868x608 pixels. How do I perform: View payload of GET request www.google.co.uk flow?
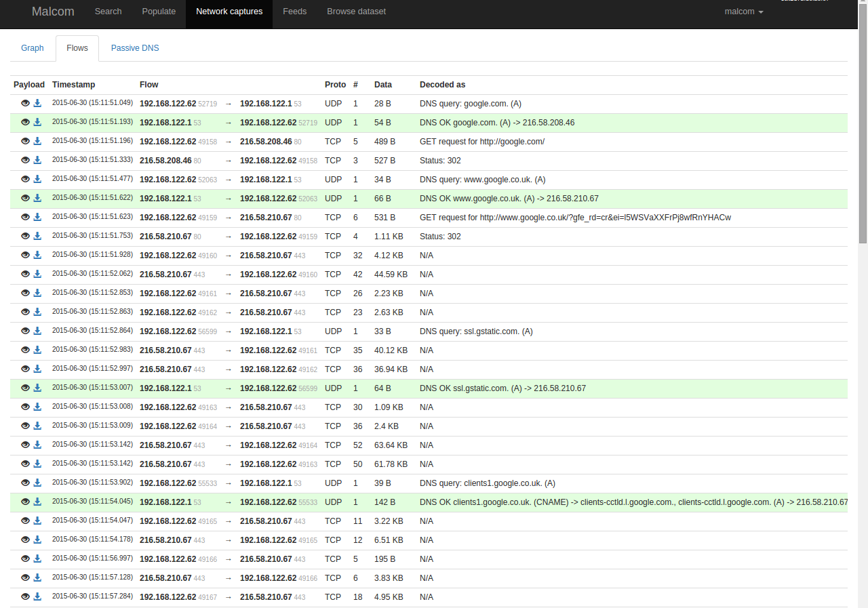pos(25,217)
